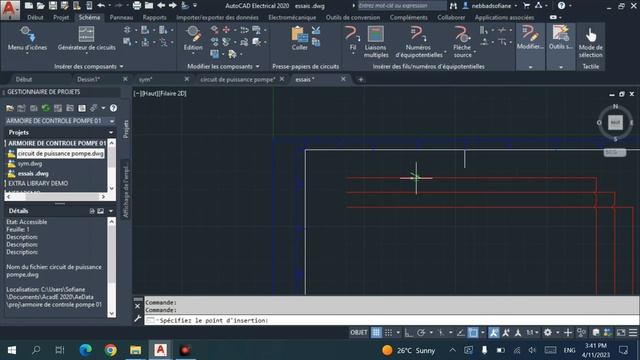
Task: Add a new drawing tab with plus
Action: (x=360, y=79)
